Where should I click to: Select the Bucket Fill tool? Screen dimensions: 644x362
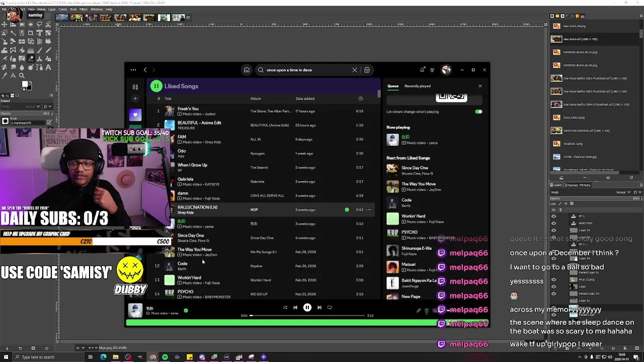(x=22, y=50)
